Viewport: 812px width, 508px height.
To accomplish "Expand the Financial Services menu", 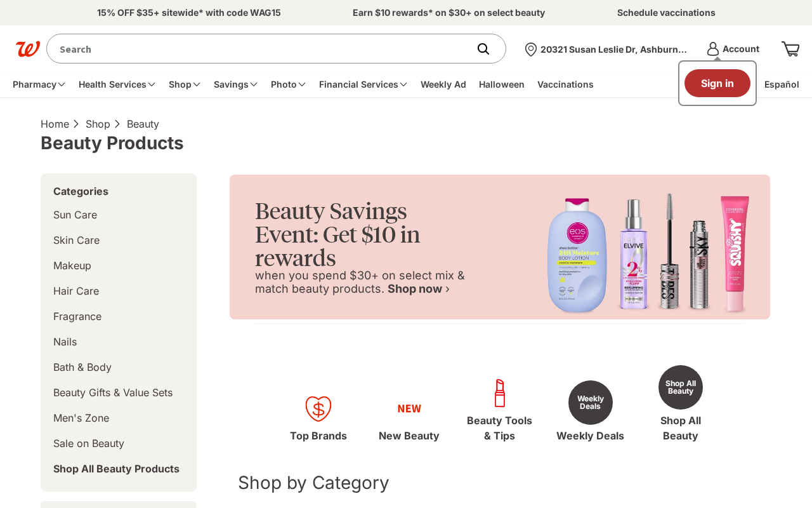I will pos(363,84).
